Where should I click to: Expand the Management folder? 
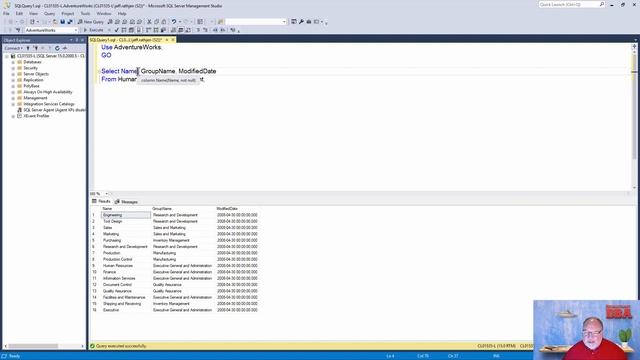coord(13,98)
